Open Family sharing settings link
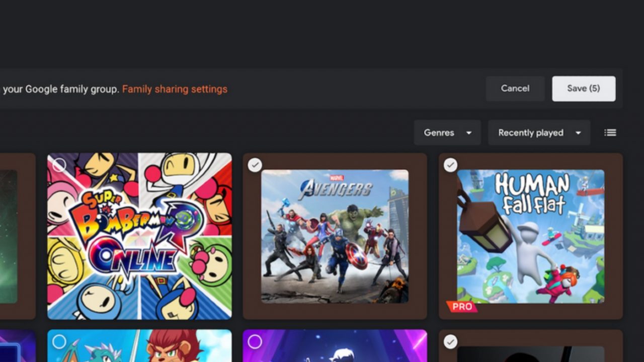 175,89
